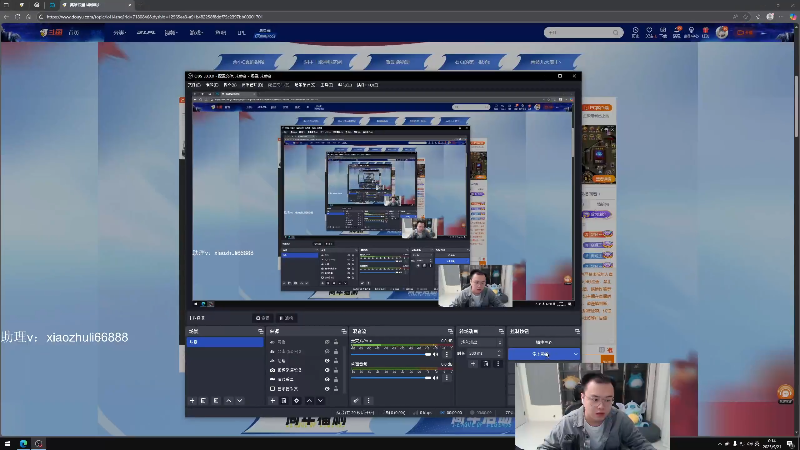This screenshot has height=450, width=800.
Task: Expand dropdown arrow on blue recording button
Action: (x=576, y=354)
